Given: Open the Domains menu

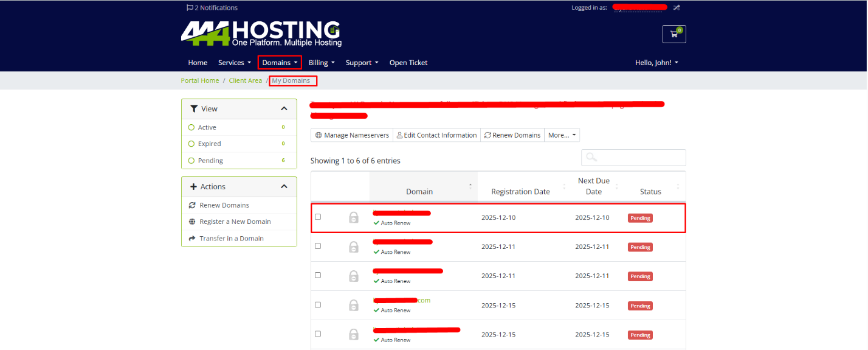Looking at the screenshot, I should click(280, 63).
